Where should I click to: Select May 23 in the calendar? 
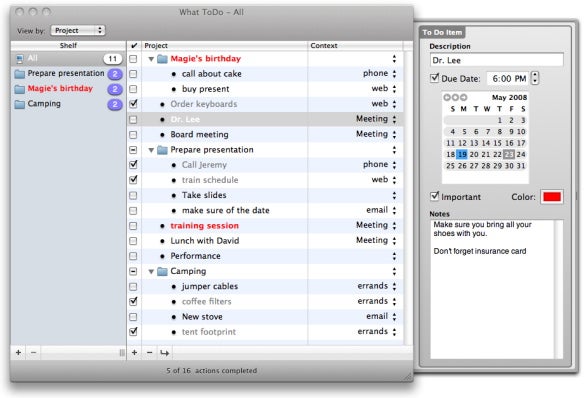(x=509, y=154)
